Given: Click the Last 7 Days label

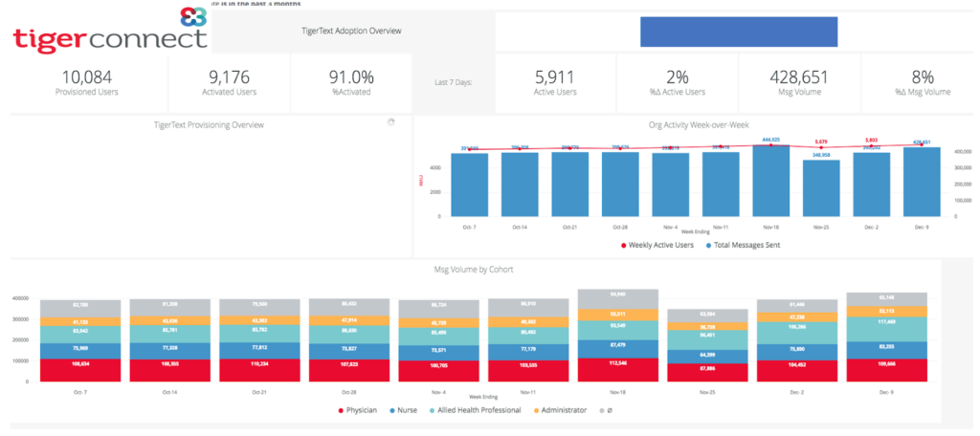Looking at the screenshot, I should click(x=453, y=82).
